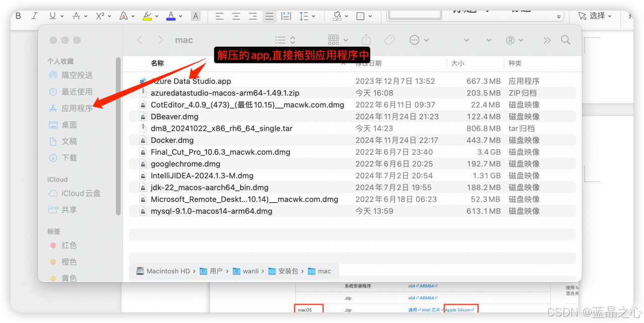Apply yellow highlight color in Word
This screenshot has height=323, width=644.
click(147, 16)
